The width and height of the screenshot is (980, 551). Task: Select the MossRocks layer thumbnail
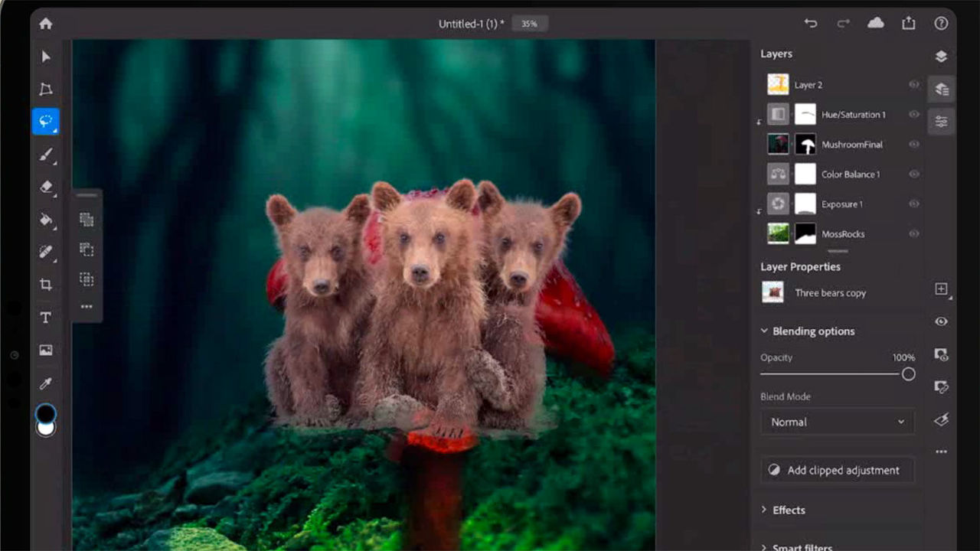[x=778, y=233]
